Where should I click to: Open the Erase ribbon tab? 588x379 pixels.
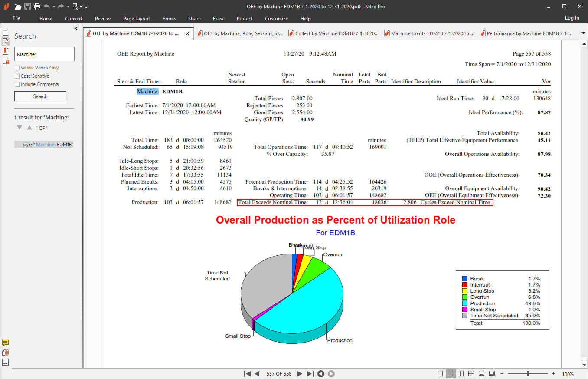219,19
